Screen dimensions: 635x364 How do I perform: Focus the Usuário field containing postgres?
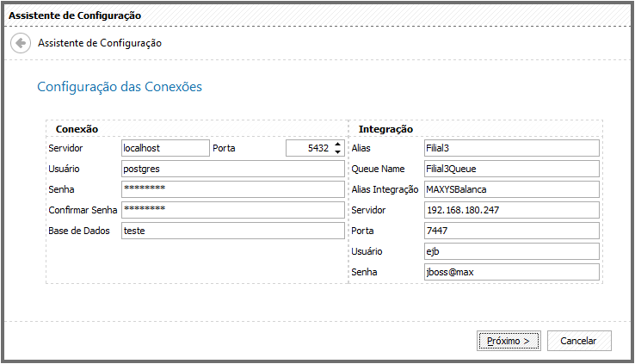tap(233, 169)
